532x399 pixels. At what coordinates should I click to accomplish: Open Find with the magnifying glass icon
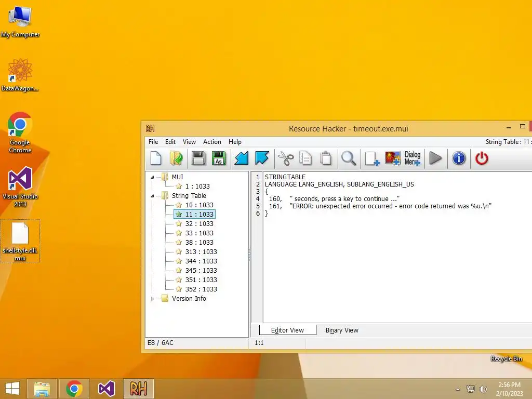349,158
